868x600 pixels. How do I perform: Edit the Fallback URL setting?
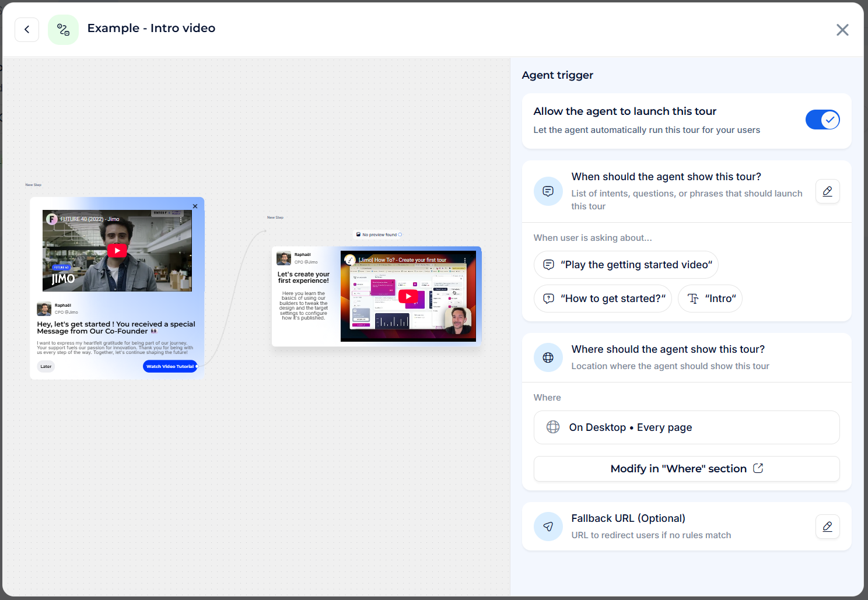coord(827,527)
